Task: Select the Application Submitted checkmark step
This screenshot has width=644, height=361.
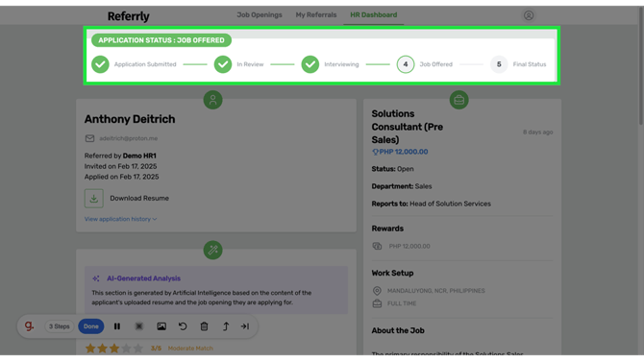Action: click(x=100, y=64)
